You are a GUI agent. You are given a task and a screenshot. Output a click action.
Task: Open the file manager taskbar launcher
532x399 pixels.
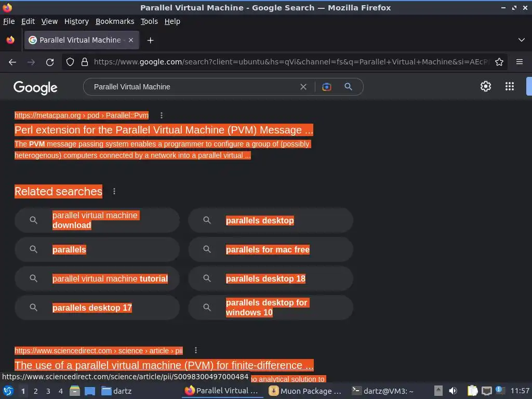(75, 391)
